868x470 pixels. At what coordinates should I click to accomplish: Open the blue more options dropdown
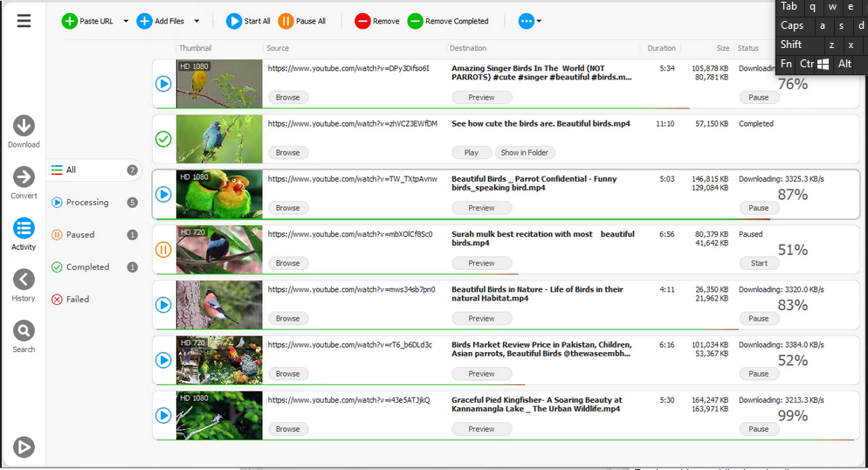529,21
